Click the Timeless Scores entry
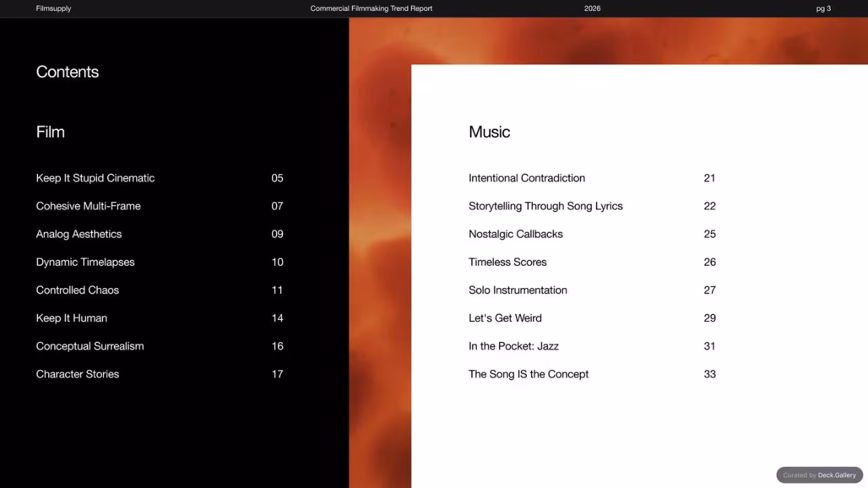The width and height of the screenshot is (868, 488). pyautogui.click(x=507, y=262)
